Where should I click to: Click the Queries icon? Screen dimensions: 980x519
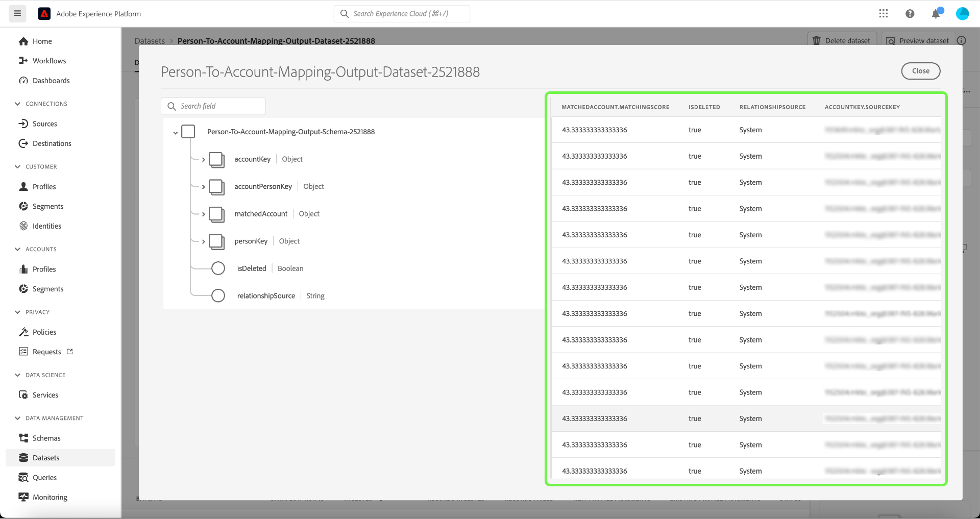tap(23, 478)
